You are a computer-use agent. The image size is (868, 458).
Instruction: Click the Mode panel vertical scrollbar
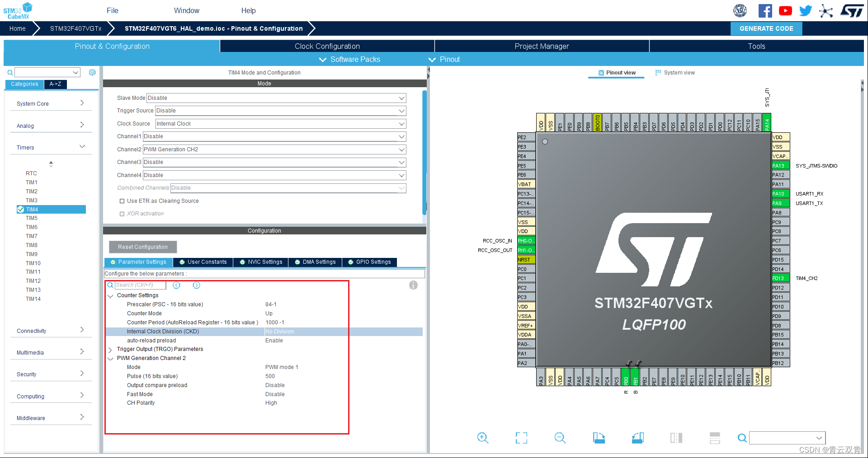click(425, 153)
